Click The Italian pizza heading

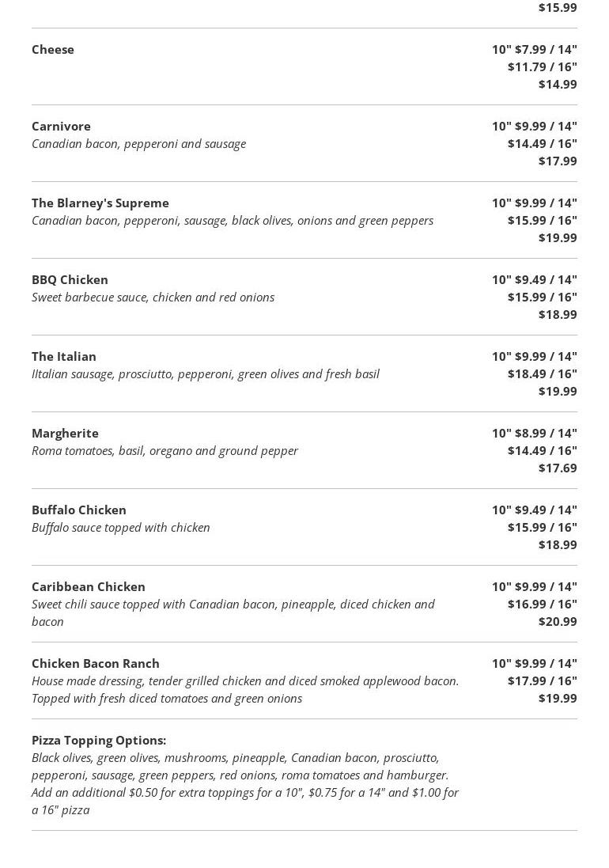point(64,356)
